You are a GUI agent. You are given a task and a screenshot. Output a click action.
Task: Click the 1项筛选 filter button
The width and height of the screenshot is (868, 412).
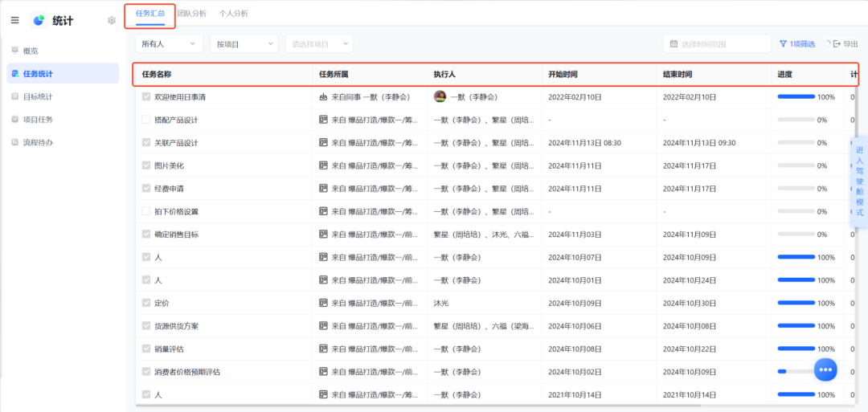pyautogui.click(x=797, y=43)
